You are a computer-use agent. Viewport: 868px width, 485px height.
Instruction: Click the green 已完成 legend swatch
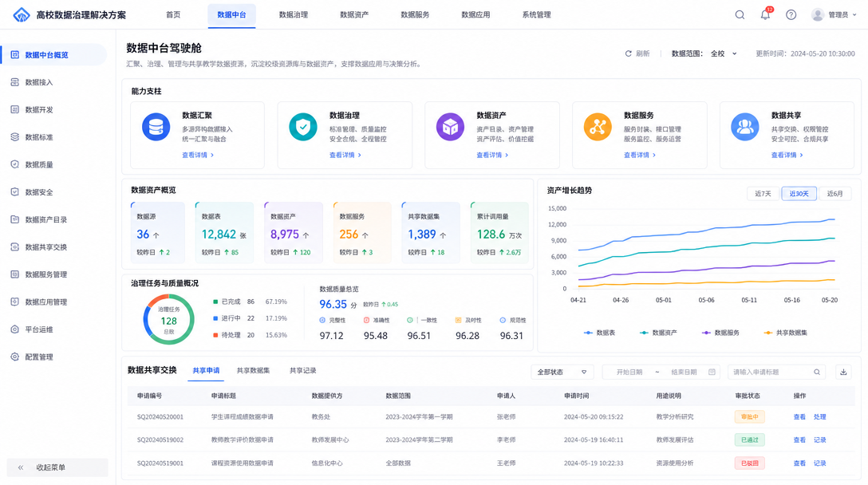[215, 302]
